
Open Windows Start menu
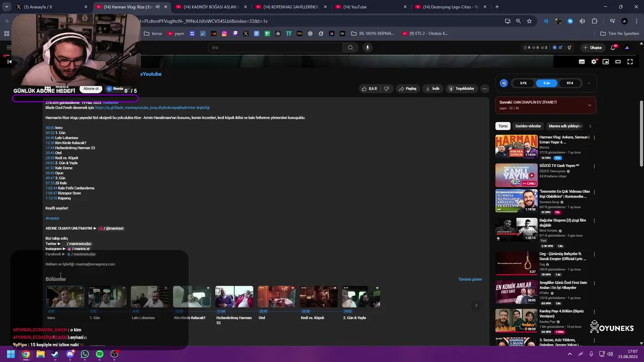pos(11,354)
